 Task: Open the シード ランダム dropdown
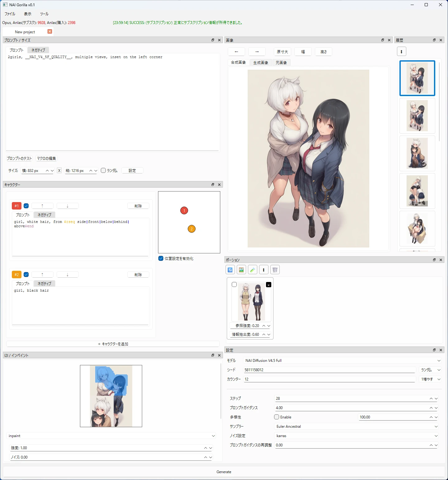(x=430, y=370)
